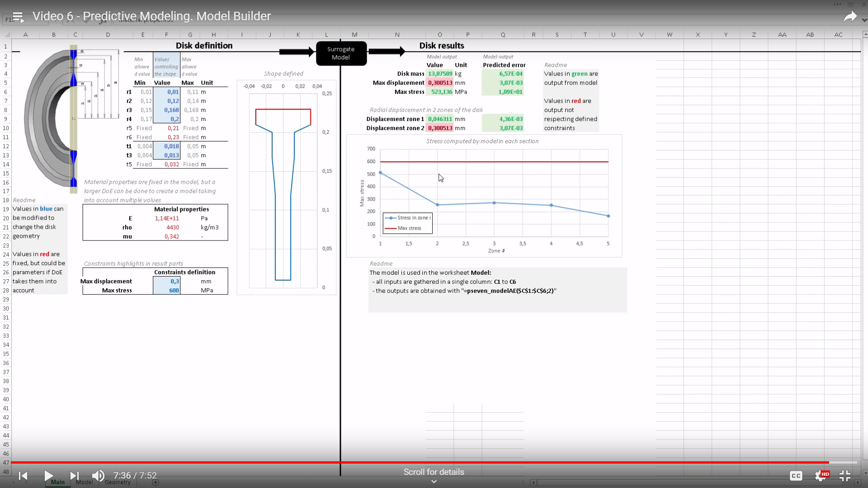This screenshot has height=488, width=868.
Task: Select the r4 value cell 0,2
Action: pyautogui.click(x=166, y=119)
